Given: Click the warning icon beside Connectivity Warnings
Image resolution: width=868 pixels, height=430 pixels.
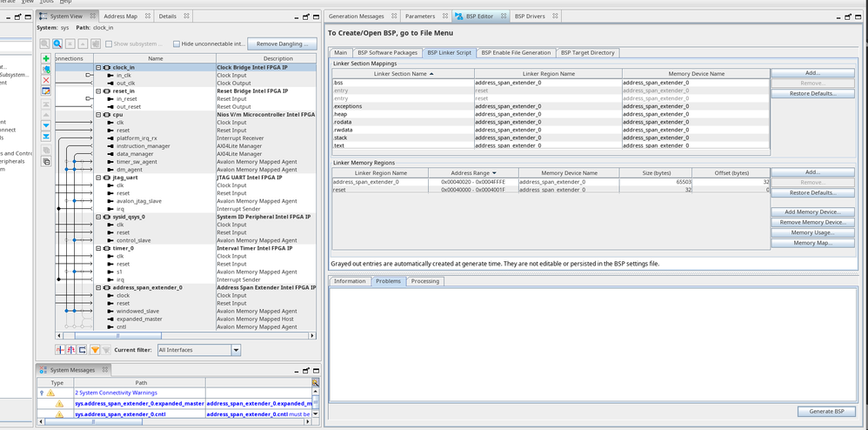Looking at the screenshot, I should [x=50, y=393].
